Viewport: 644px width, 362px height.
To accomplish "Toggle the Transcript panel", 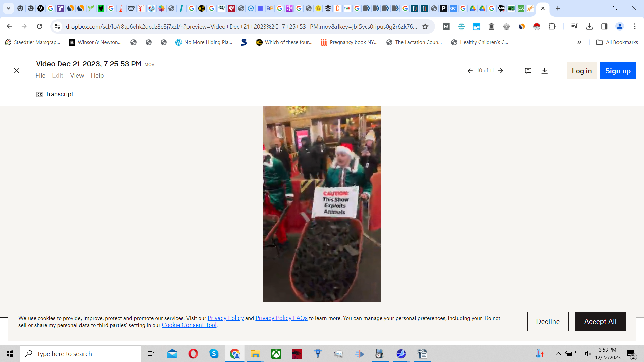I will click(55, 94).
